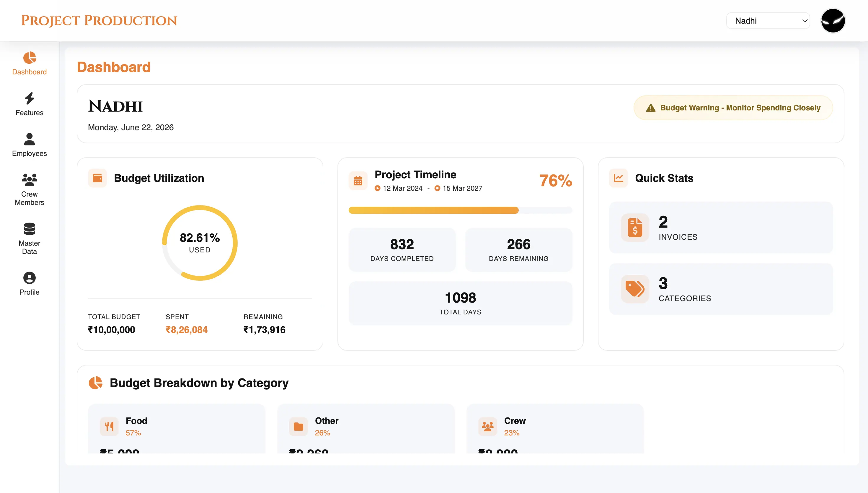The width and height of the screenshot is (868, 493).
Task: Open the 2 Invoices stat card
Action: point(721,228)
